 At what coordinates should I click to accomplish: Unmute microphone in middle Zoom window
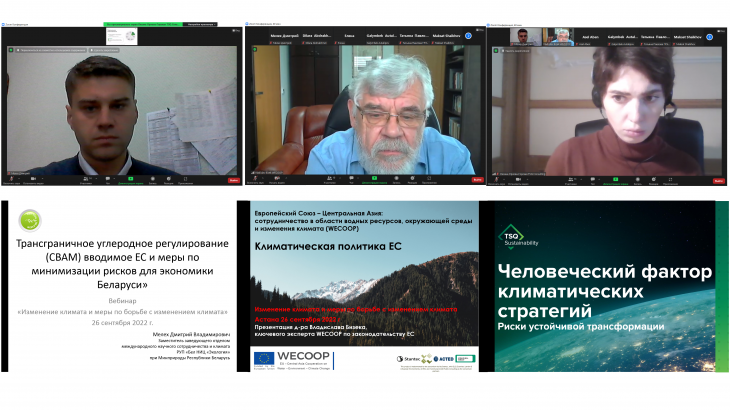point(255,178)
